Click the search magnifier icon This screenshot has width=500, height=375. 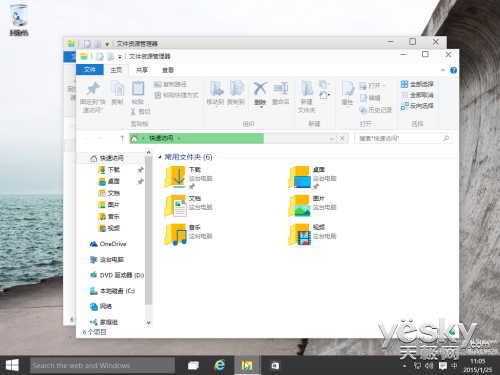446,138
